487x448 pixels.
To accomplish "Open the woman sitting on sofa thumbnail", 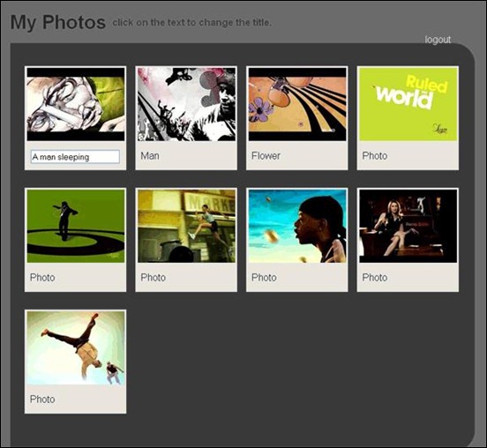I will pos(408,226).
